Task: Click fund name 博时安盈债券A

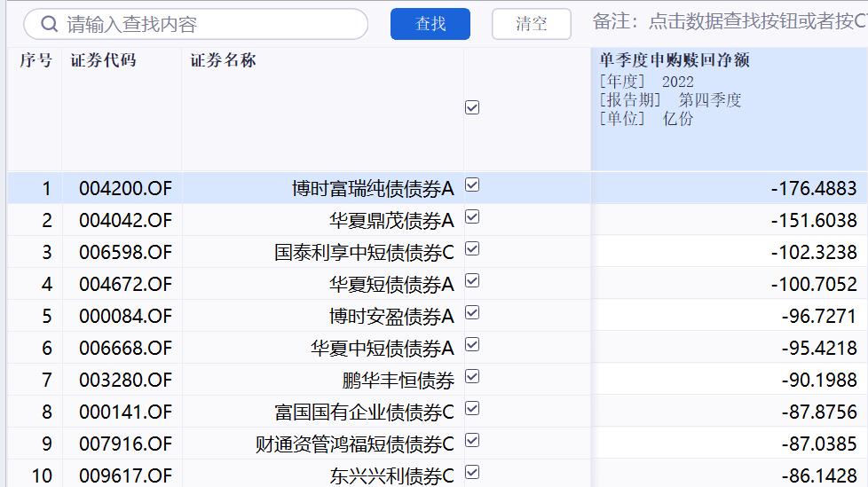Action: (392, 317)
